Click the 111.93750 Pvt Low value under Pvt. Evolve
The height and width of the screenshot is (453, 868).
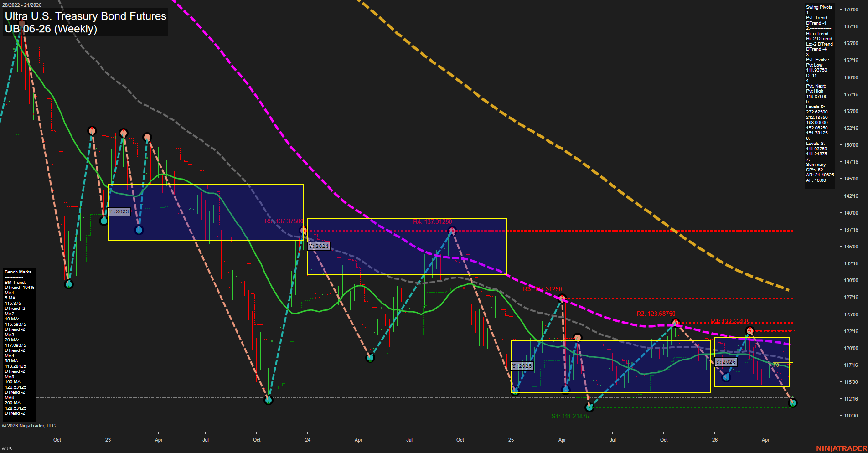click(816, 70)
